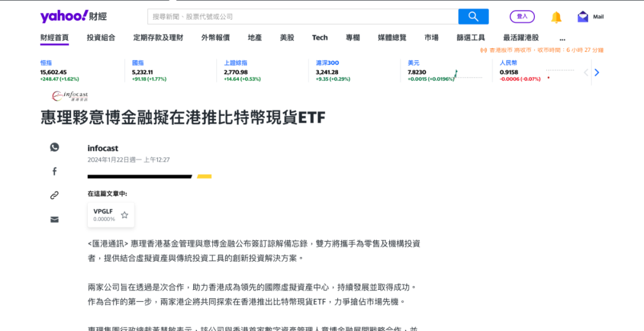
Task: Share article via WhatsApp icon
Action: click(x=55, y=147)
